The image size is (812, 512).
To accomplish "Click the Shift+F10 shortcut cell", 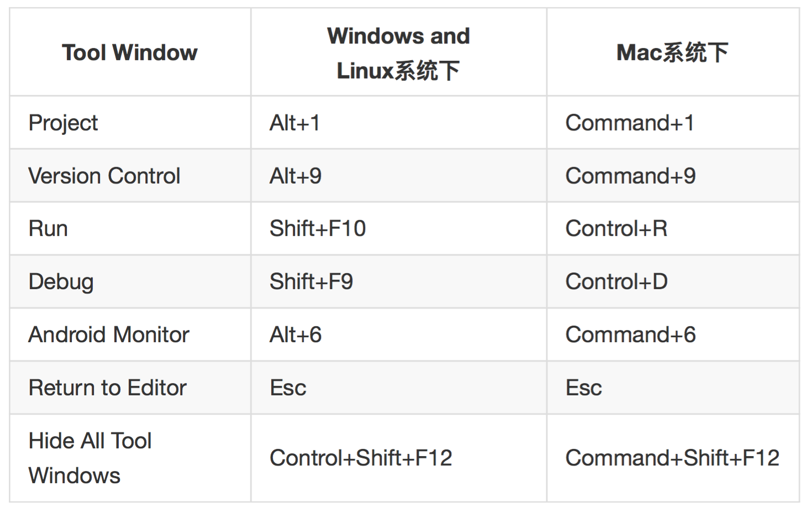I will click(318, 228).
